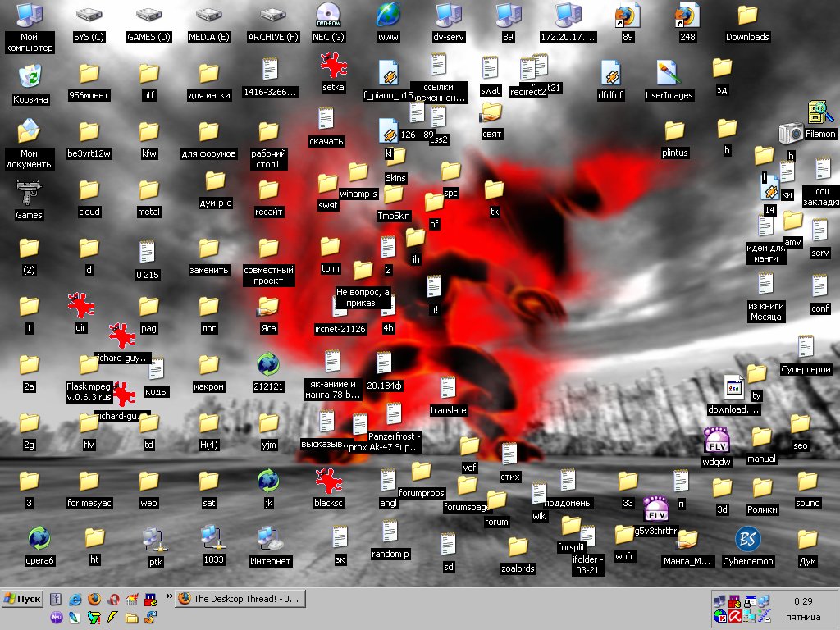
Task: Launch Opera from the quick launch bar
Action: pos(113,599)
